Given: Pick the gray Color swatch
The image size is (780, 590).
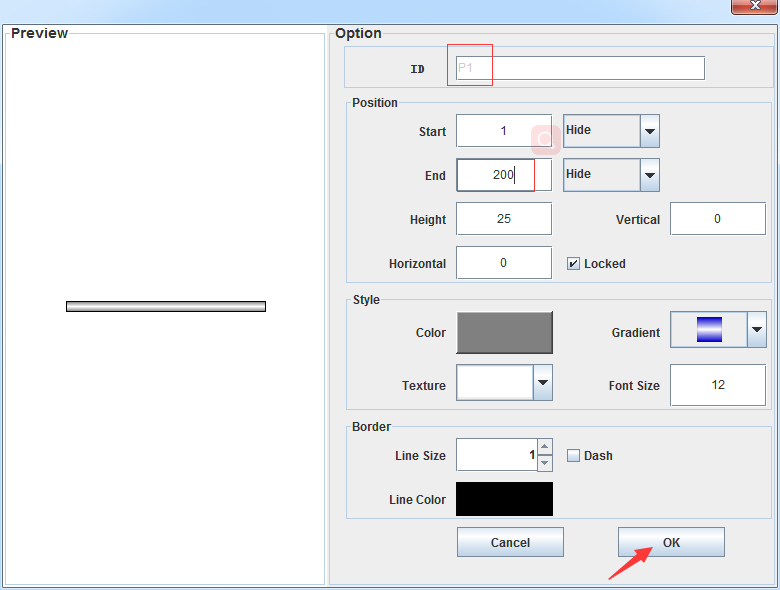Looking at the screenshot, I should click(504, 332).
